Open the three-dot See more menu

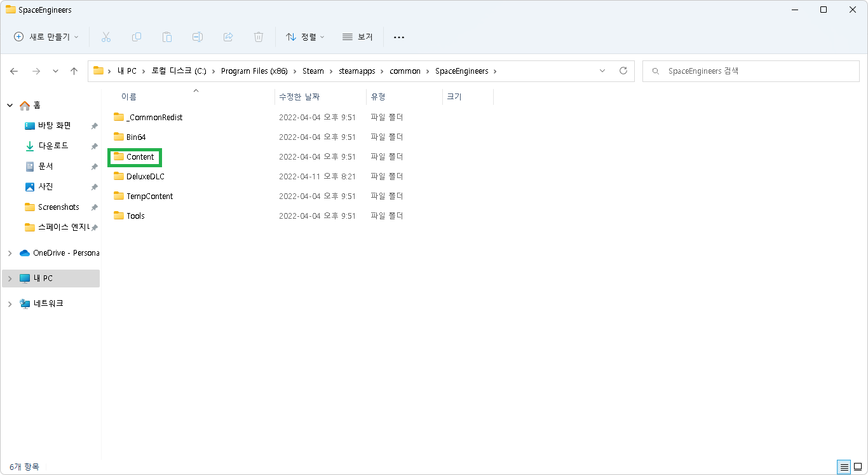tap(399, 37)
